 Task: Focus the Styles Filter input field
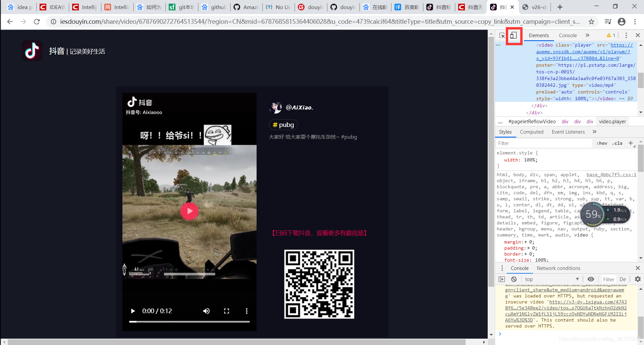(543, 143)
